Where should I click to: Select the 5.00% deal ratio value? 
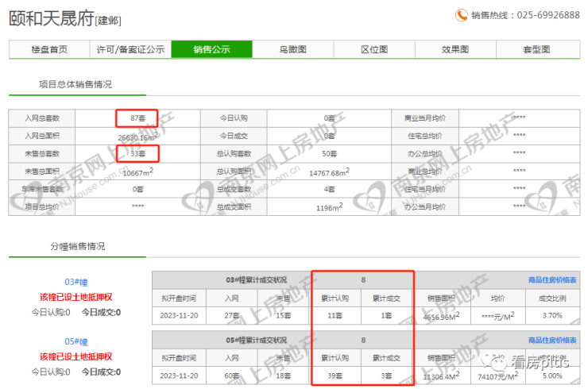[552, 376]
